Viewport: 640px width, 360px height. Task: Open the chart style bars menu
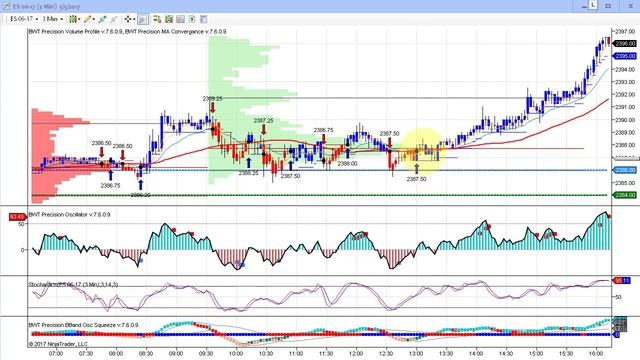pos(74,19)
